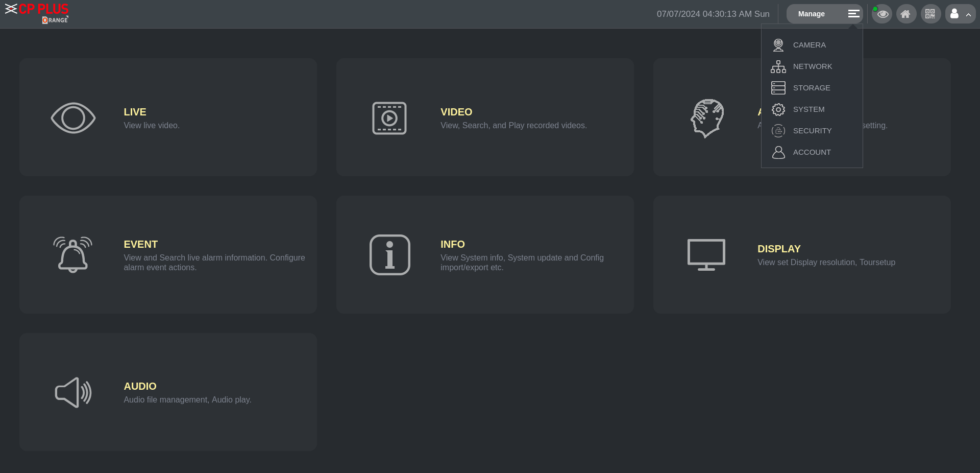The height and width of the screenshot is (473, 980).
Task: Click the camera icon in Manage menu
Action: pyautogui.click(x=778, y=45)
